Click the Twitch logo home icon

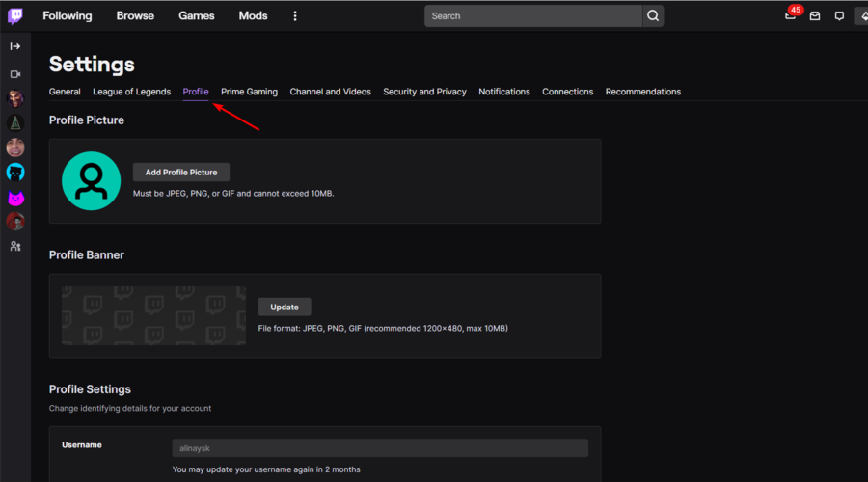click(x=15, y=16)
